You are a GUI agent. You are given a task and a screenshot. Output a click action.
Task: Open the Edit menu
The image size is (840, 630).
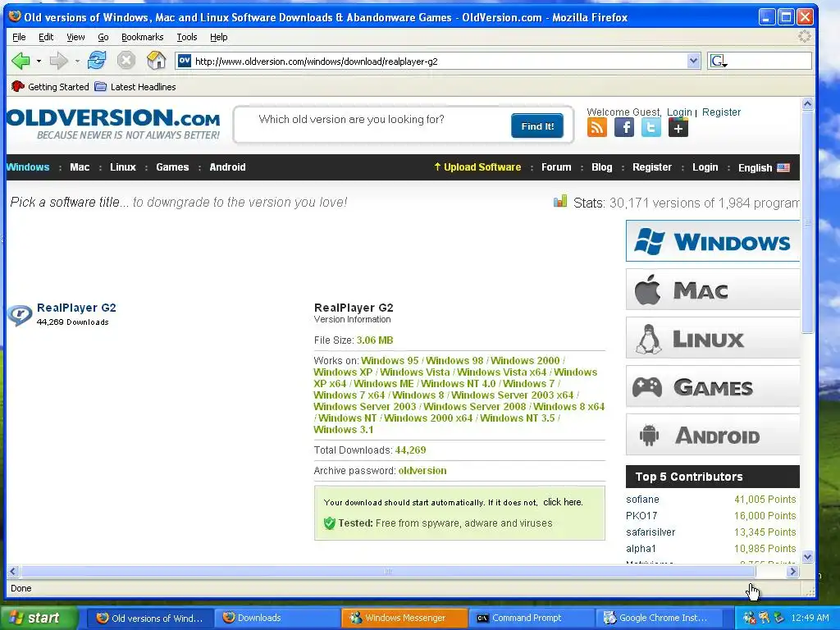[46, 37]
